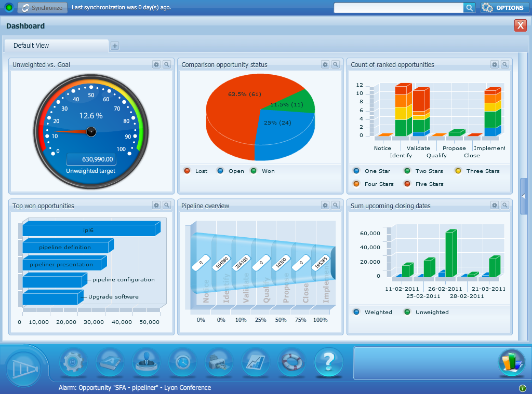
Task: Open the chart reports icon in bottom toolbar
Action: tap(256, 362)
